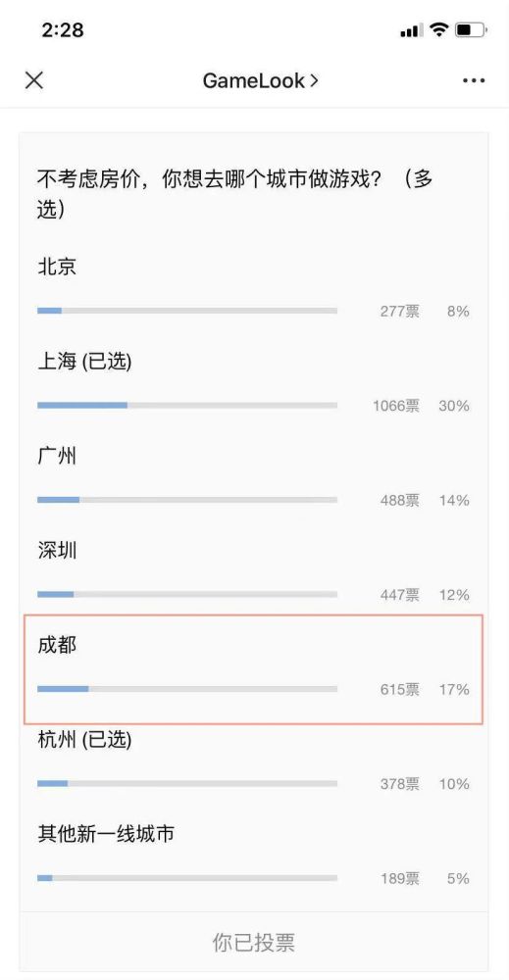Open the three-dot more options menu
The width and height of the screenshot is (509, 980).
click(x=474, y=80)
